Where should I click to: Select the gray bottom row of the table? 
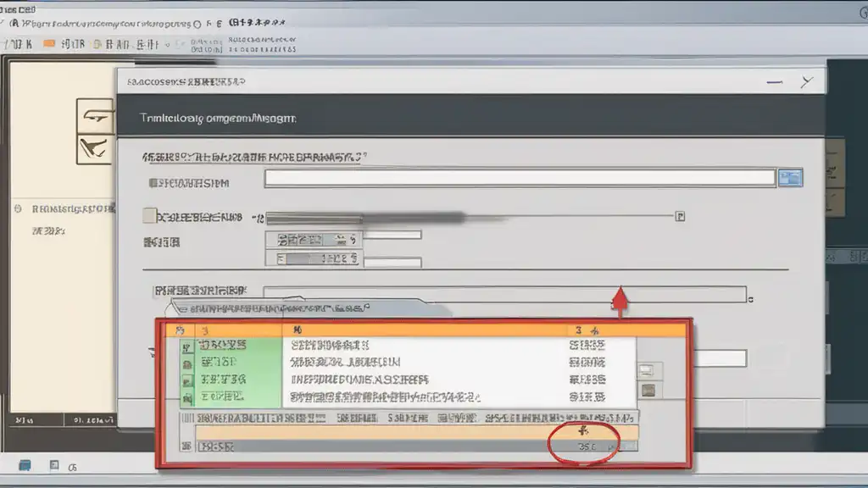click(x=417, y=446)
